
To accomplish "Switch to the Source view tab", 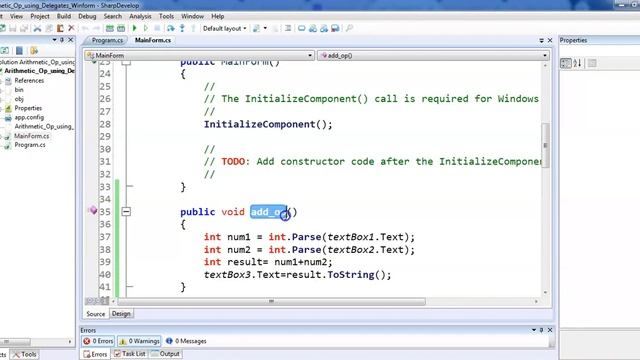I will pyautogui.click(x=96, y=313).
